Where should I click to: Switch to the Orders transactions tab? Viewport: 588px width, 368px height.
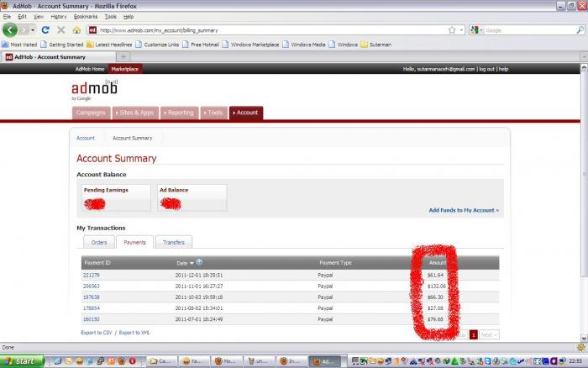pyautogui.click(x=99, y=242)
